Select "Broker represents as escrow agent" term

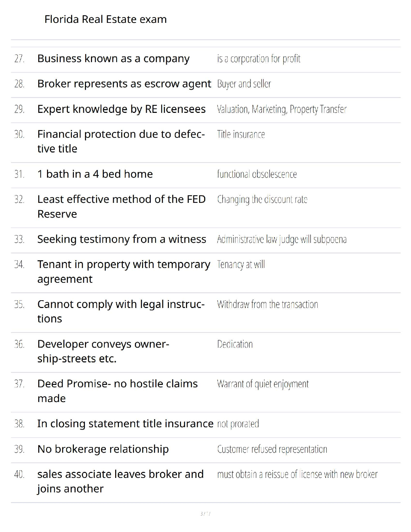click(124, 84)
